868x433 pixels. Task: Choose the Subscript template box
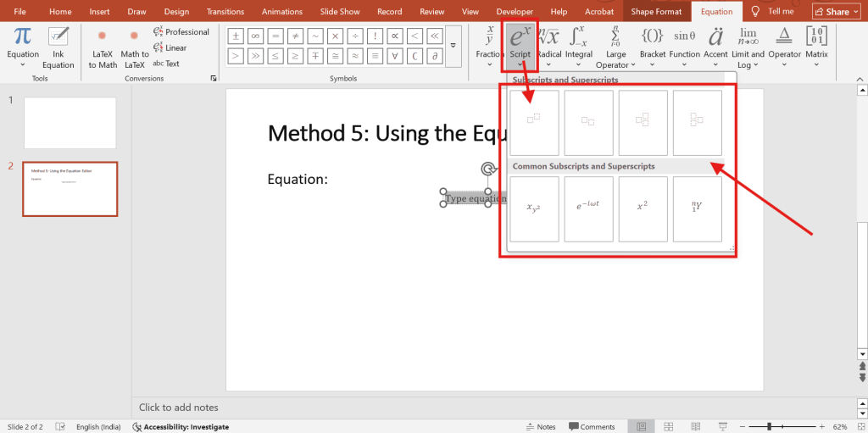tap(588, 123)
